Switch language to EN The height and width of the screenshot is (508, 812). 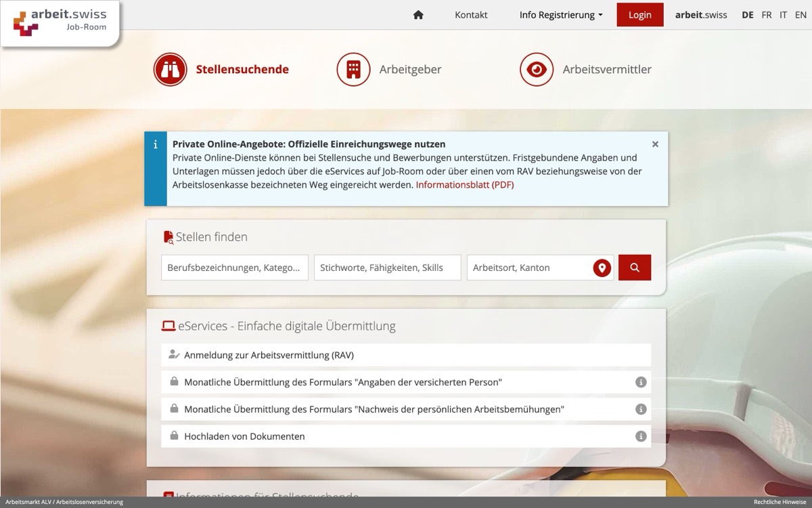(800, 15)
